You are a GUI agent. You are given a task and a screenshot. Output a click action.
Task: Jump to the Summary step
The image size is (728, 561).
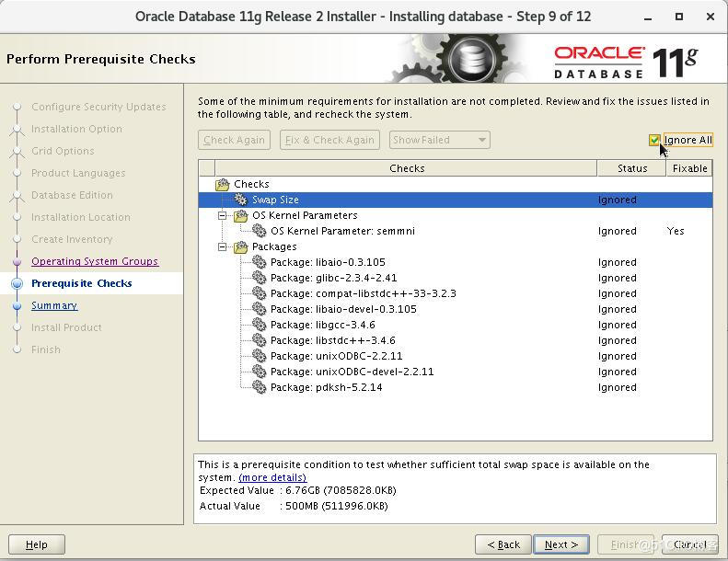coord(54,305)
